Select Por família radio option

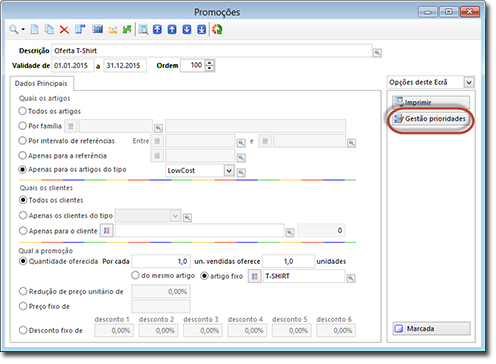pyautogui.click(x=22, y=126)
